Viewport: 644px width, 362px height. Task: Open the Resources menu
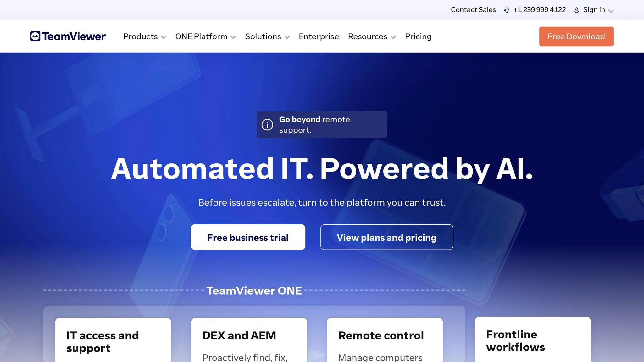coord(367,36)
